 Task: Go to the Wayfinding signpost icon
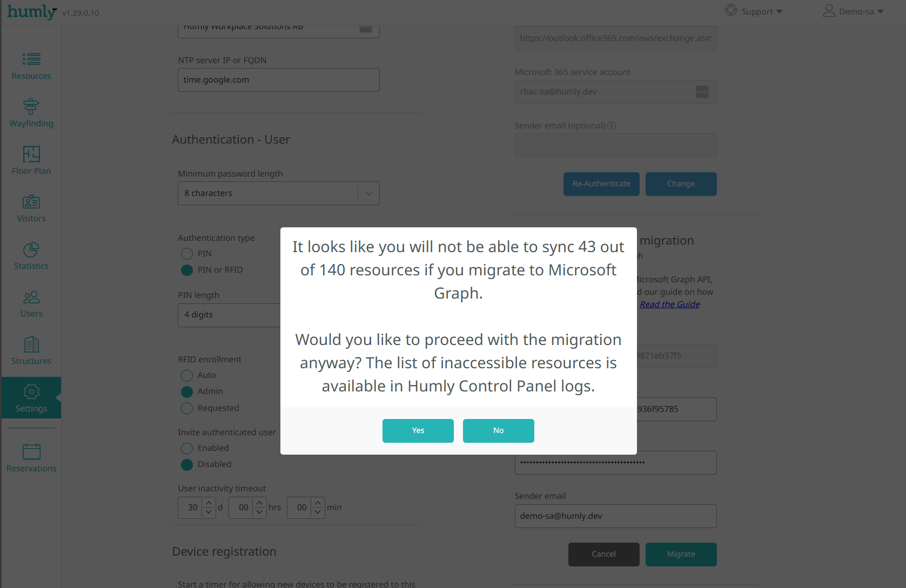click(31, 106)
